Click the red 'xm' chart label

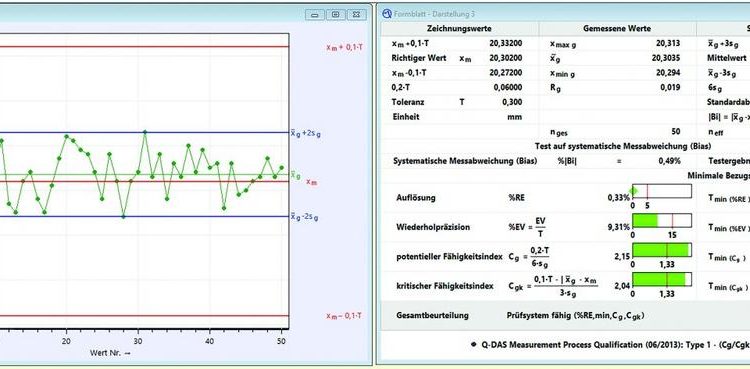click(x=311, y=182)
